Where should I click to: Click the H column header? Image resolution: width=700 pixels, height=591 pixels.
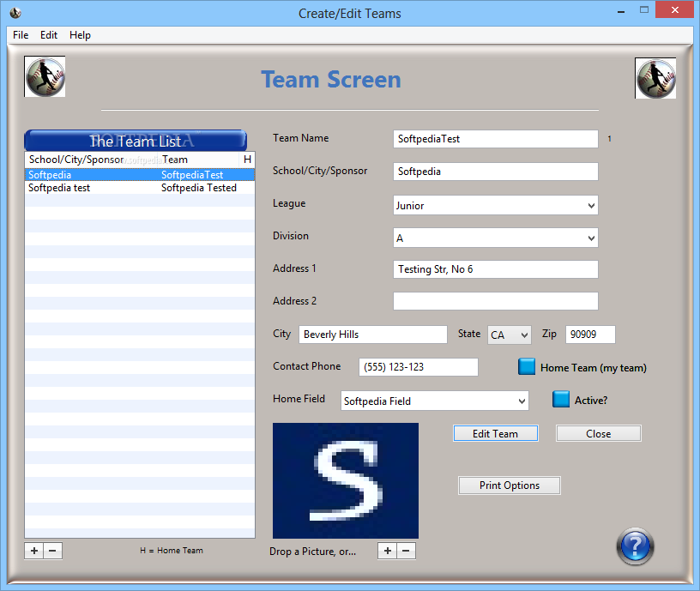[x=247, y=160]
